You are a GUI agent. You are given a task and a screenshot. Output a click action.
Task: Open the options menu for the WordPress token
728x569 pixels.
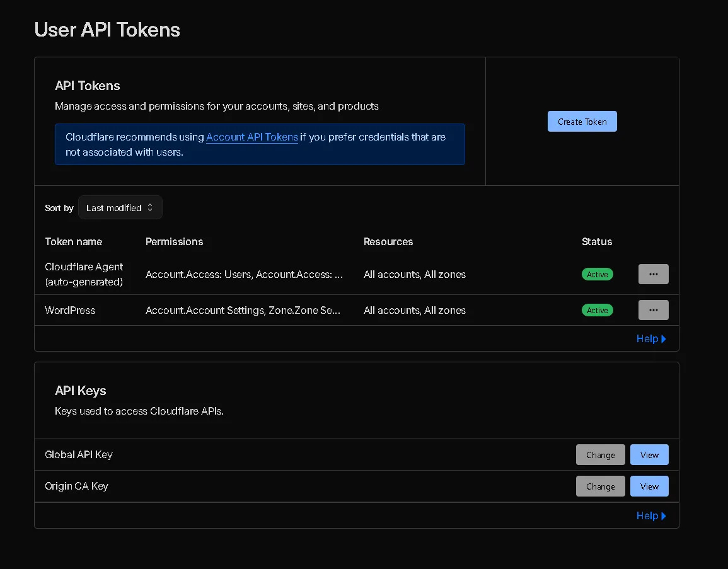click(653, 310)
